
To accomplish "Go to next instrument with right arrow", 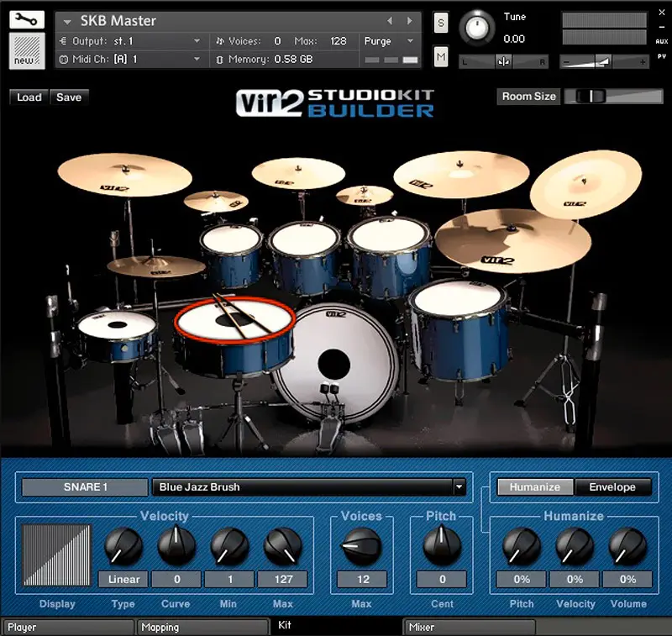I will (x=409, y=20).
